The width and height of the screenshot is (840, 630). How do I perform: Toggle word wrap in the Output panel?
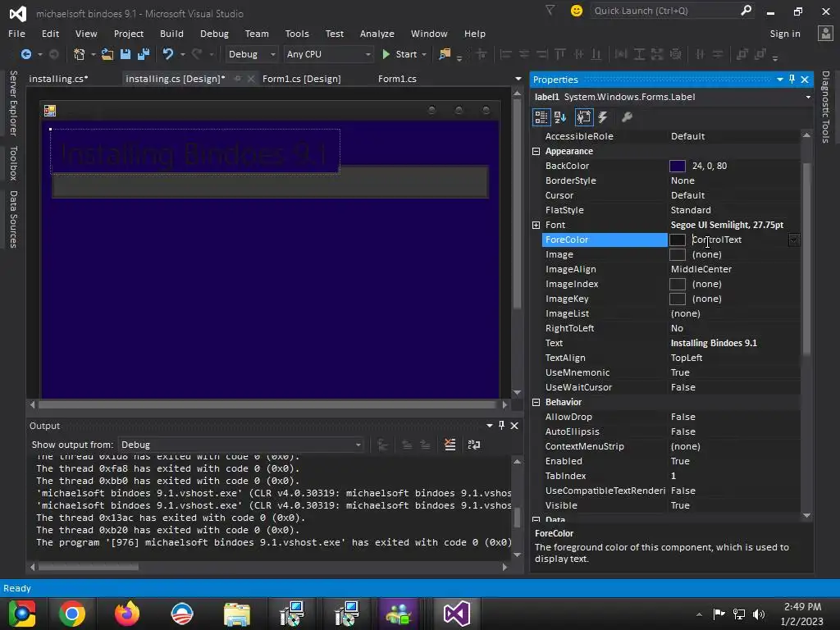(474, 445)
